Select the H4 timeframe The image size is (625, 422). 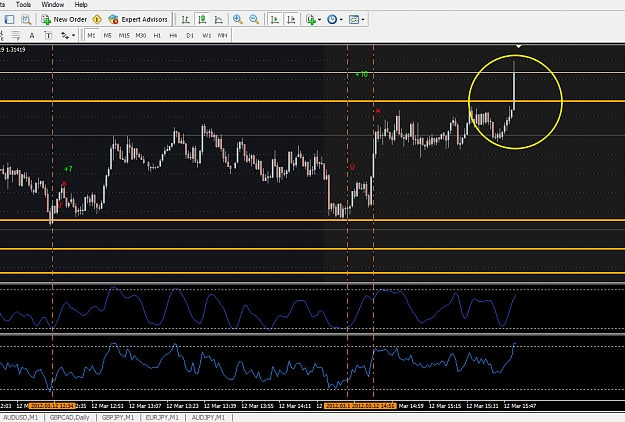[x=173, y=35]
